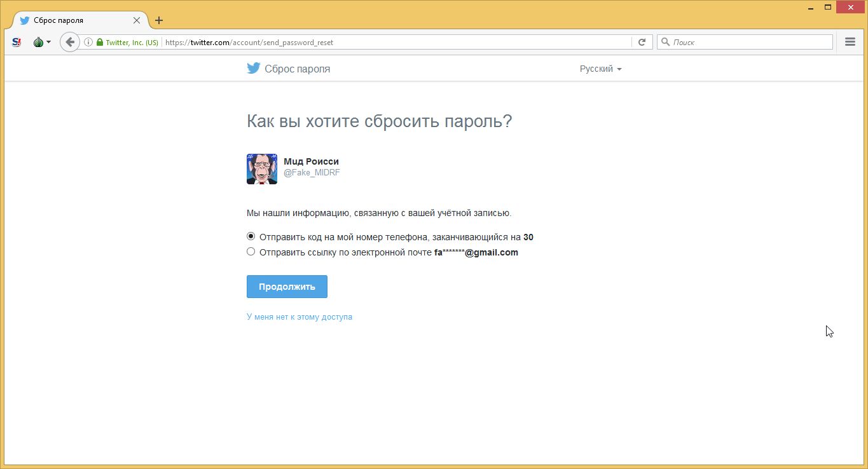Open a new tab with the plus icon

coord(159,20)
